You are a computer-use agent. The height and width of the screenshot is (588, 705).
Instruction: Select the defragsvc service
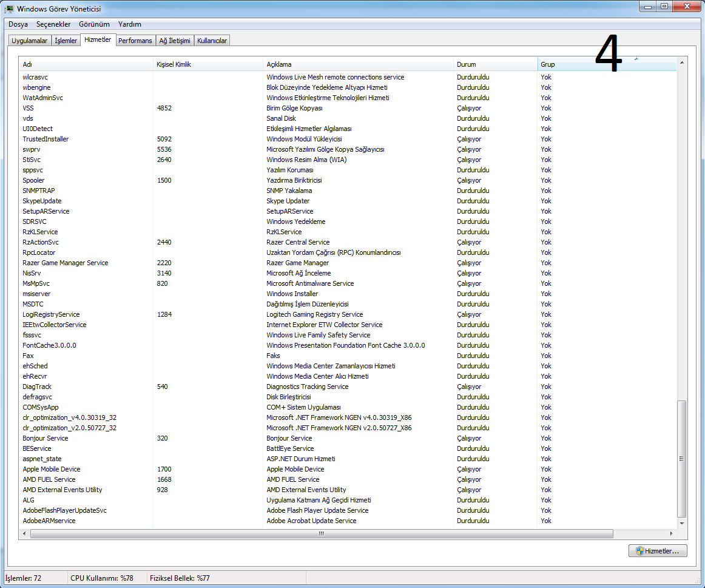[x=38, y=397]
